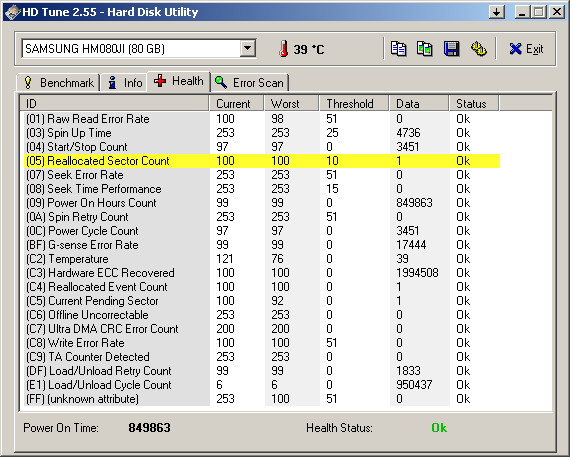The width and height of the screenshot is (570, 457).
Task: Switch to the Info tab
Action: 124,83
